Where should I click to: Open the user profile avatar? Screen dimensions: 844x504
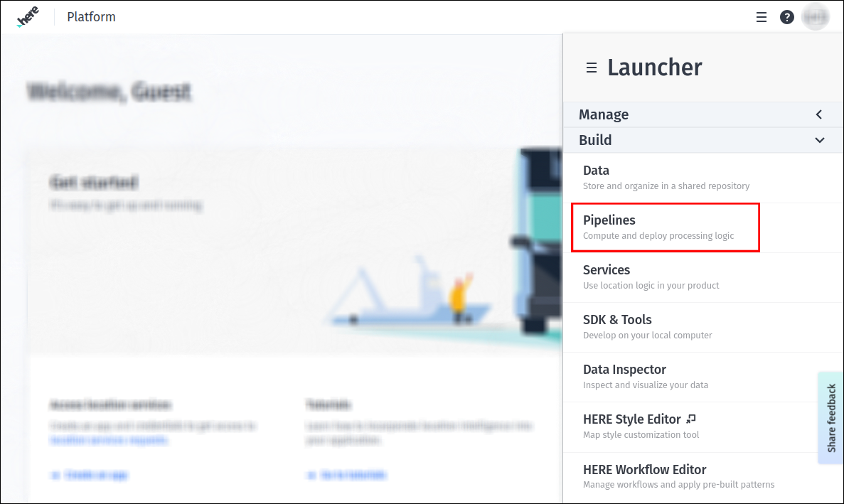point(815,17)
